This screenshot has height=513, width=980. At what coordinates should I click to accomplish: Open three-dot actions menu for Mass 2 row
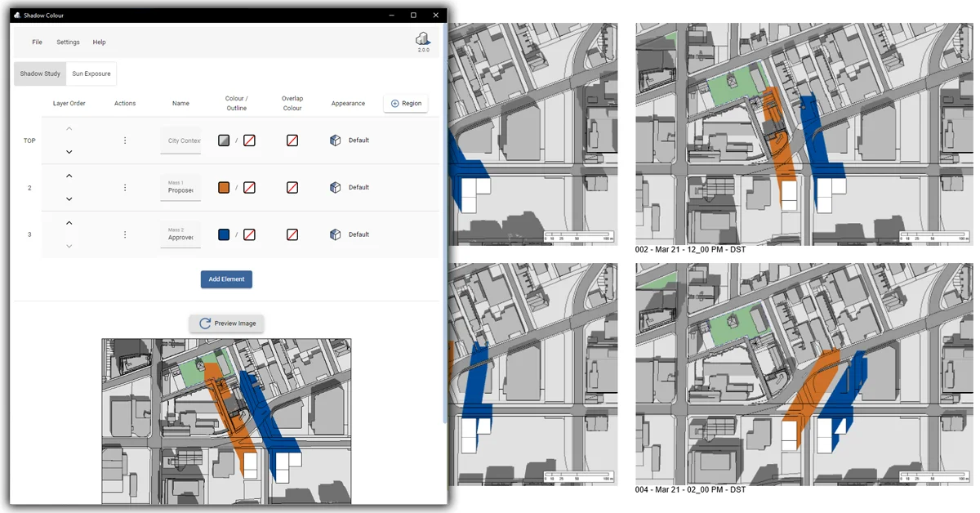point(125,234)
